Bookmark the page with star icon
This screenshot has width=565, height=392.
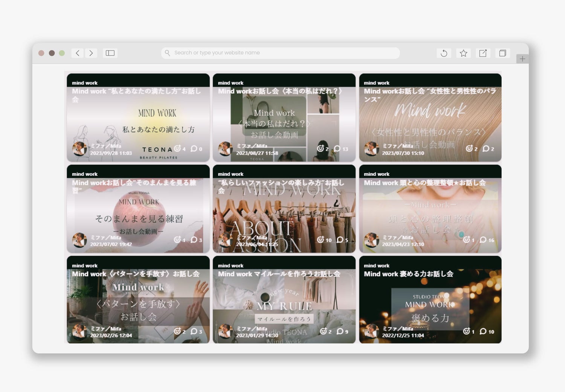click(x=463, y=53)
